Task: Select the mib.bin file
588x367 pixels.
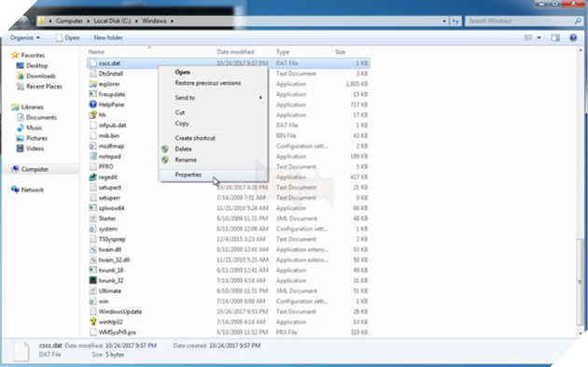Action: pos(109,135)
